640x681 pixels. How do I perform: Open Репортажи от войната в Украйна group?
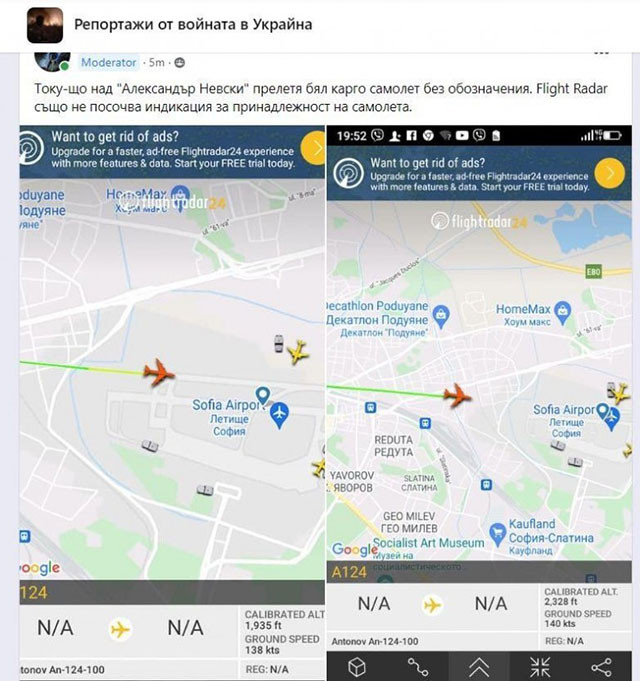tap(193, 24)
